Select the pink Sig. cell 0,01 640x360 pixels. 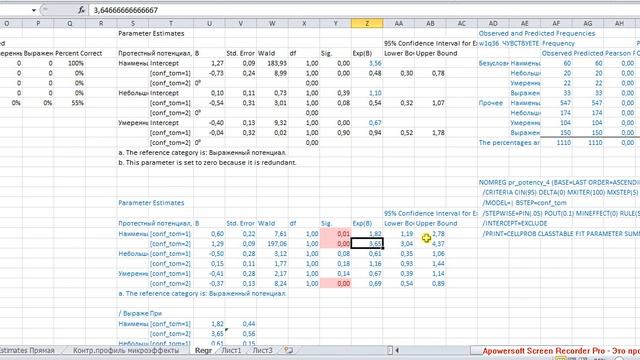(x=336, y=233)
